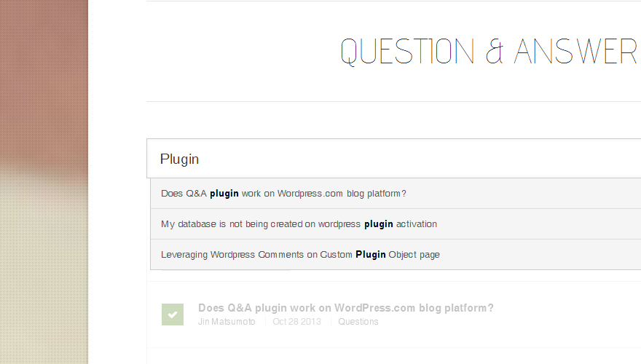Open the Questions category link

(x=358, y=322)
